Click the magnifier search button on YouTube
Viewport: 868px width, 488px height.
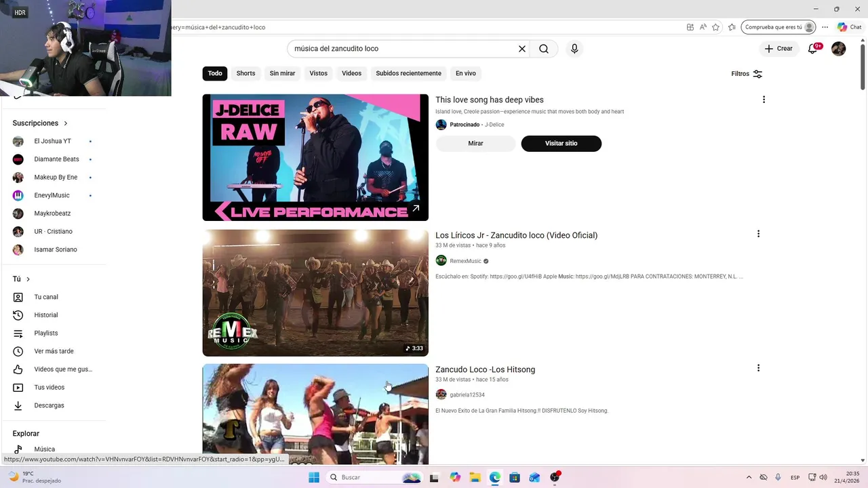coord(544,49)
